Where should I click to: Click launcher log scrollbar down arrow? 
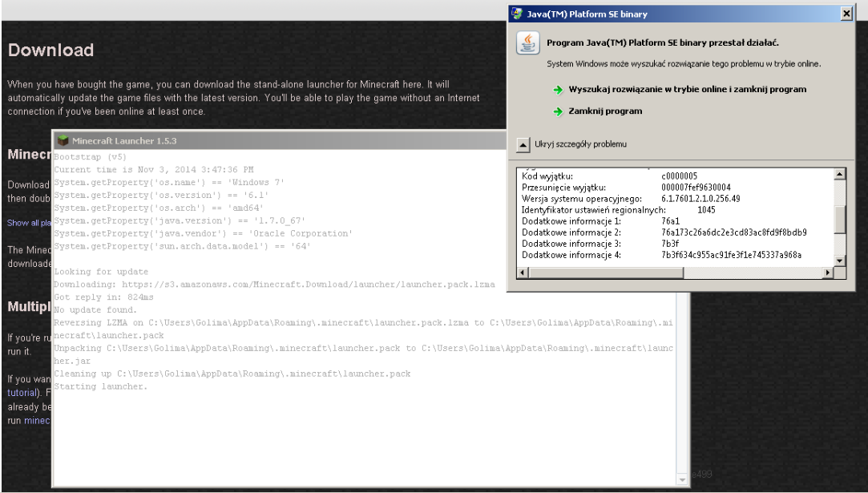pyautogui.click(x=682, y=479)
